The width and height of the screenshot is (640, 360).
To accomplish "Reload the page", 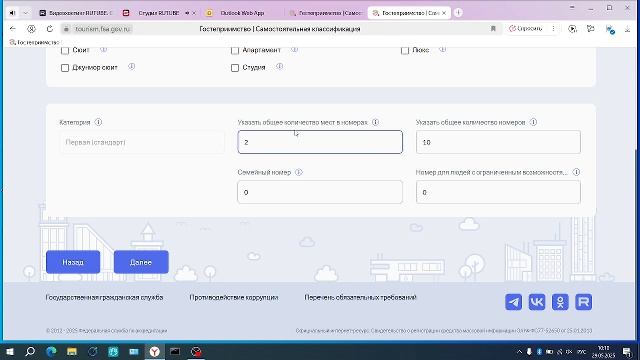I will click(49, 29).
